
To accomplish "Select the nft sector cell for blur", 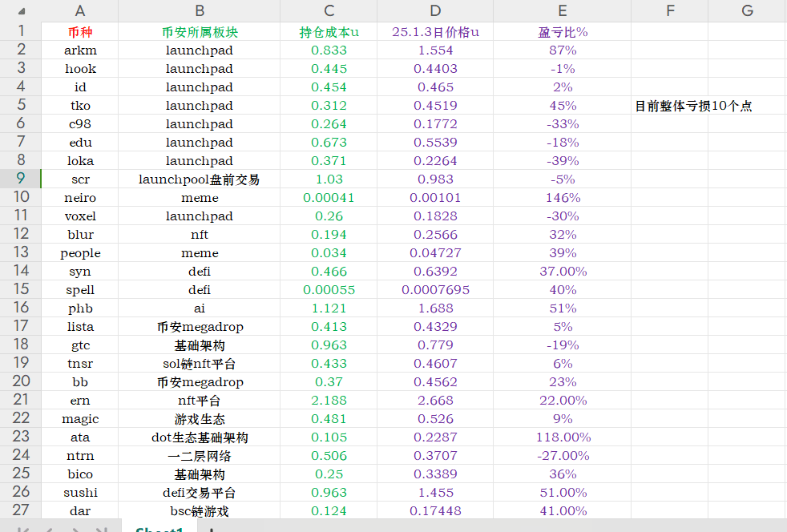I will (200, 235).
